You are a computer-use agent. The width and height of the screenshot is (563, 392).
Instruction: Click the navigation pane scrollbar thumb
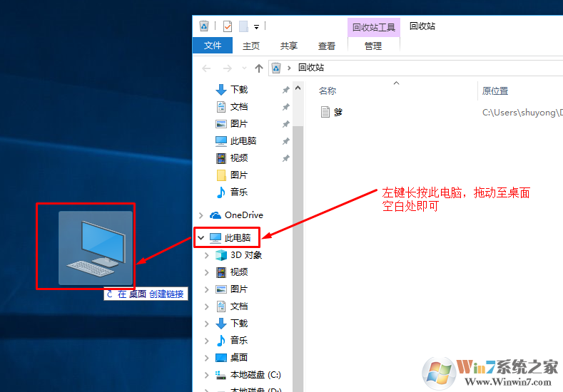(298, 258)
